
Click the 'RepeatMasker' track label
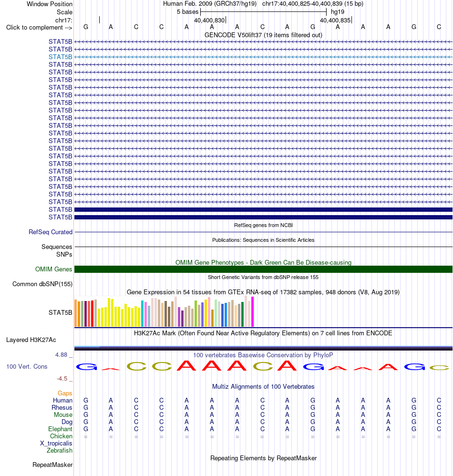tap(52, 465)
